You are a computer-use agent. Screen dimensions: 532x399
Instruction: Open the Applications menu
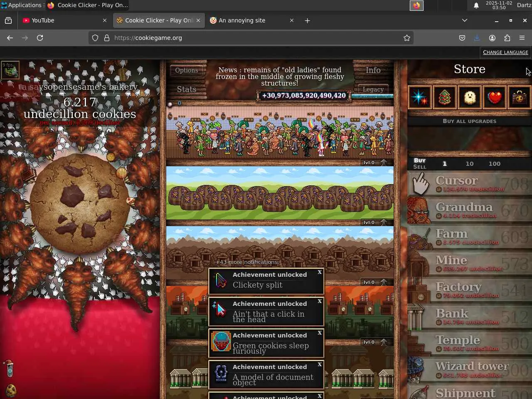(21, 5)
